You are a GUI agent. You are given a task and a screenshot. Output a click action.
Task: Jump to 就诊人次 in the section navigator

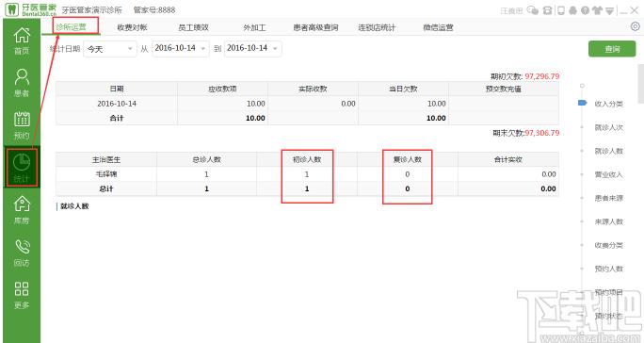click(x=608, y=127)
